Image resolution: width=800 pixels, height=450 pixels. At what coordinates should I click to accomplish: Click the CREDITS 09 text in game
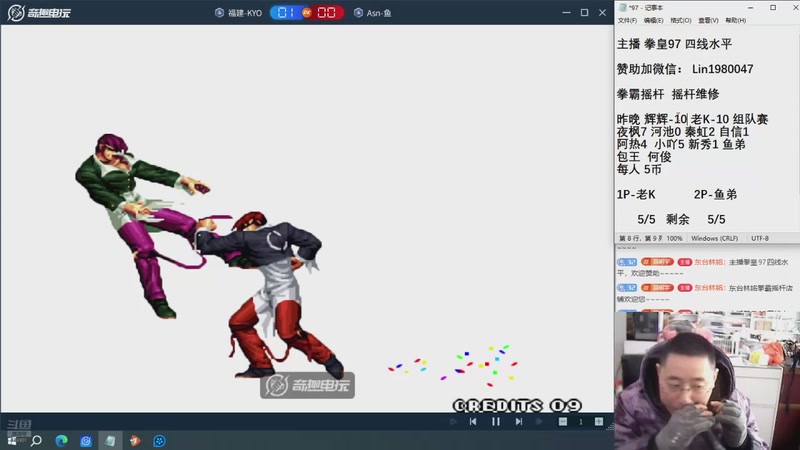pyautogui.click(x=517, y=406)
